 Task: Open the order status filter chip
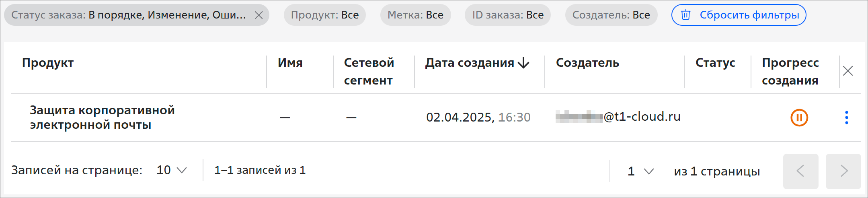129,15
